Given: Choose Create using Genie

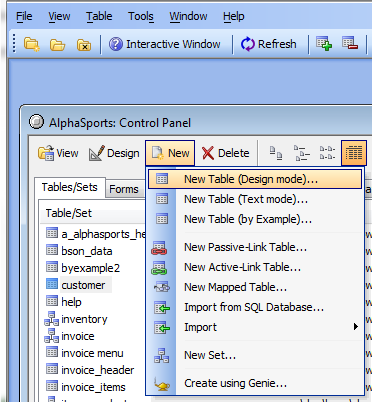Looking at the screenshot, I should click(255, 383).
